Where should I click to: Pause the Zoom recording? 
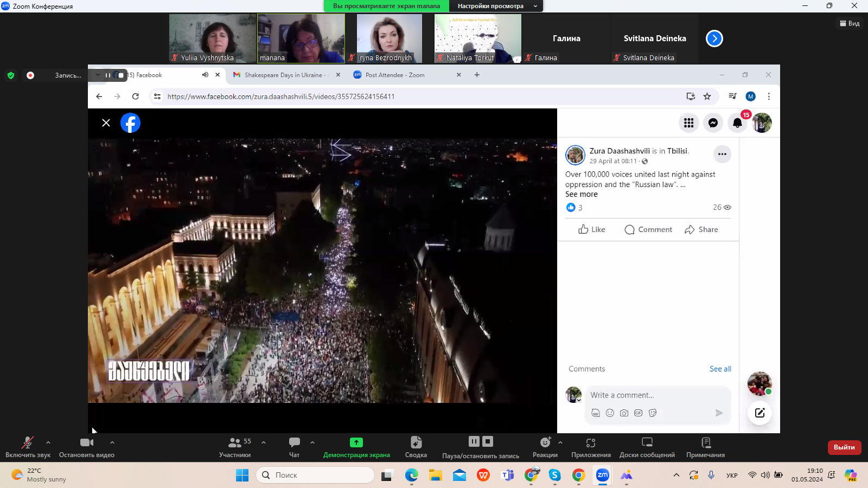(x=474, y=442)
